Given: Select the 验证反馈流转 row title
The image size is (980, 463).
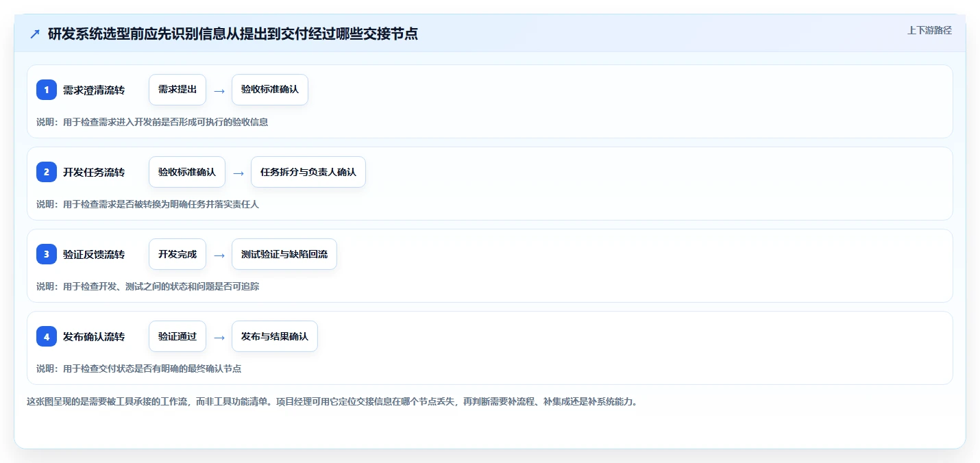Looking at the screenshot, I should [94, 254].
